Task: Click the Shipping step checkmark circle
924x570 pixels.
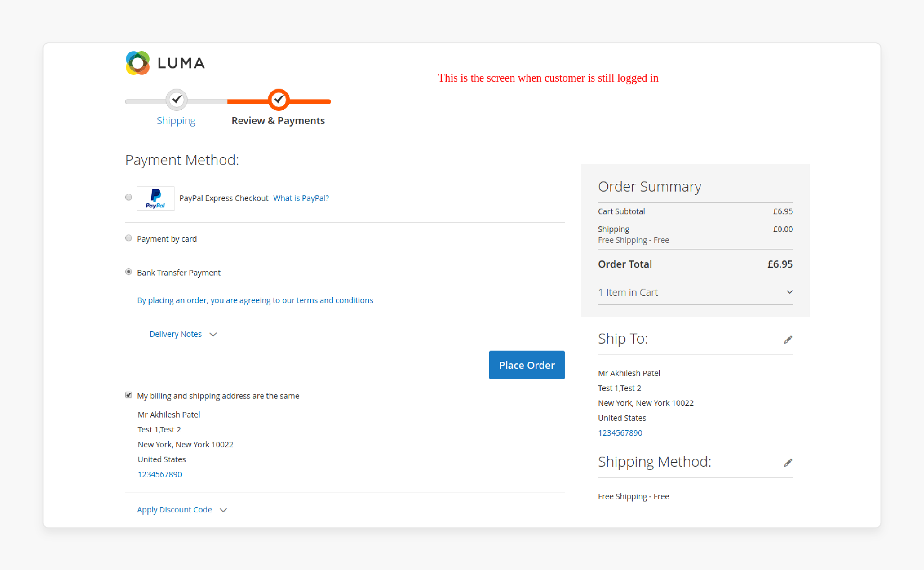Action: (177, 100)
